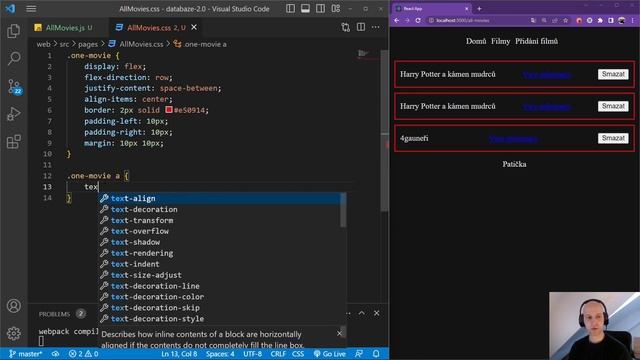Click Synchronize Changes cloud icon
The width and height of the screenshot is (640, 360).
[55, 354]
